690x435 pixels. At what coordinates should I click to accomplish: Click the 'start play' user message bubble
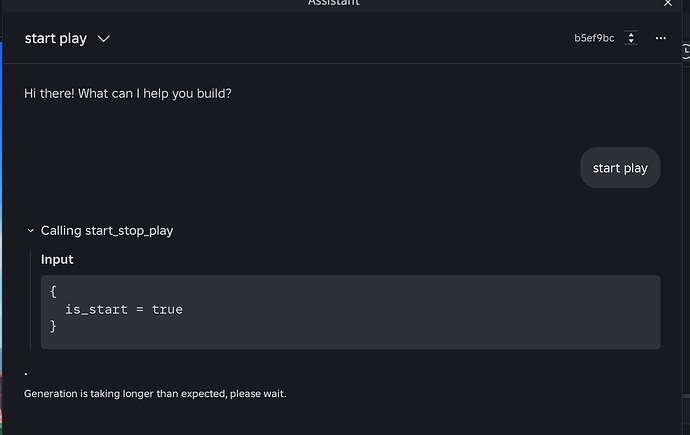point(620,168)
